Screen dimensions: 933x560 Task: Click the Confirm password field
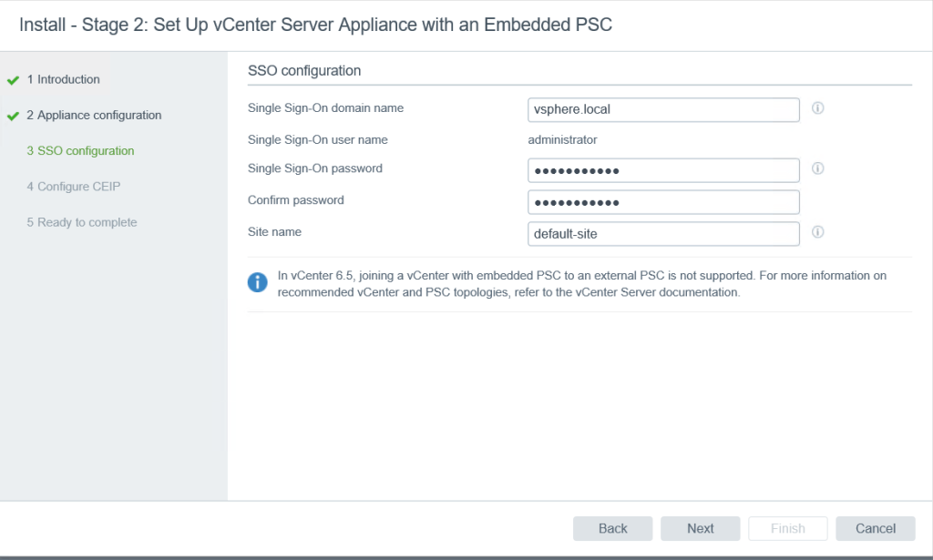tap(663, 201)
